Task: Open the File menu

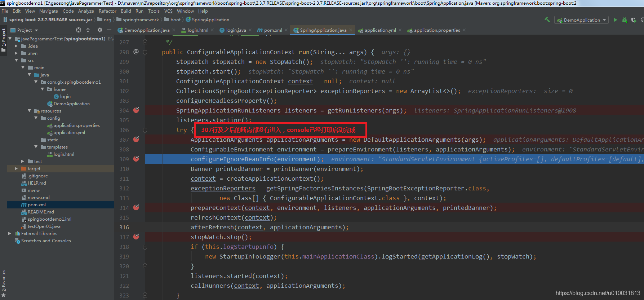Action: click(5, 11)
